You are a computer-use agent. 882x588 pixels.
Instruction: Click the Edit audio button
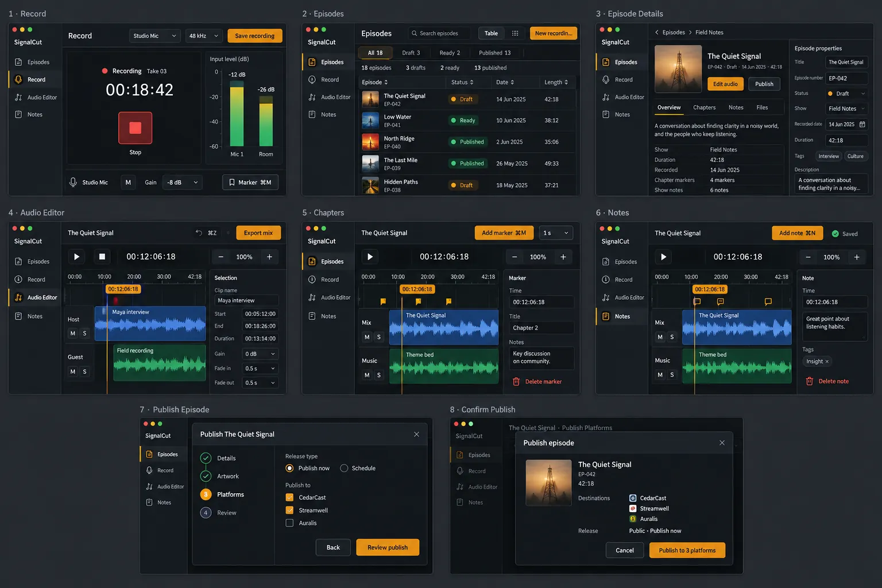(725, 84)
